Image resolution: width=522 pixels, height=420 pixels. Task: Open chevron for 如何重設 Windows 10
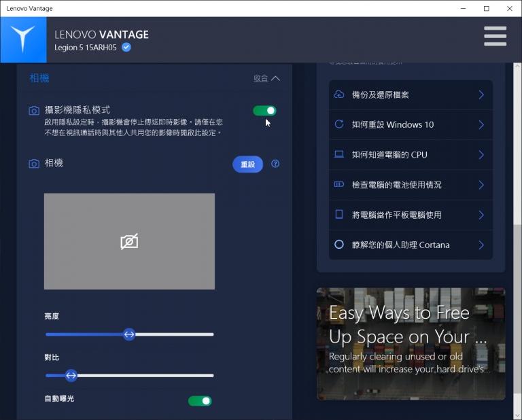(481, 125)
